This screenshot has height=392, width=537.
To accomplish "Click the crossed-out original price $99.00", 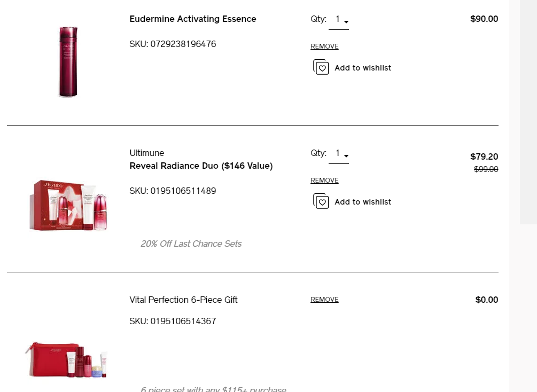I will click(x=486, y=169).
